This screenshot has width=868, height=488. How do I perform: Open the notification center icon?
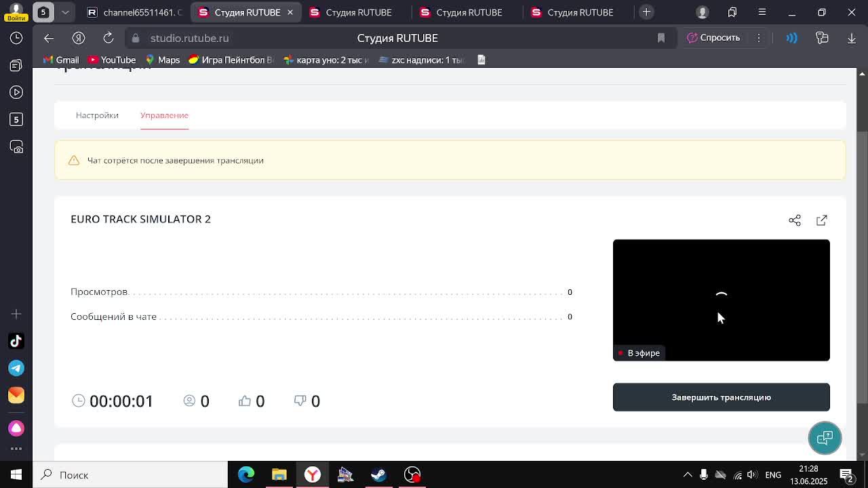coord(847,474)
